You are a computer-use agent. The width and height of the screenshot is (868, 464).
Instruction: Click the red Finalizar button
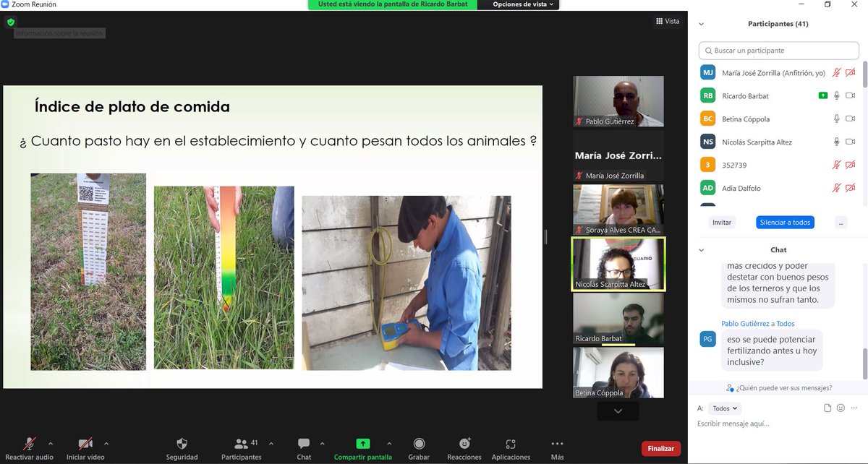point(661,448)
